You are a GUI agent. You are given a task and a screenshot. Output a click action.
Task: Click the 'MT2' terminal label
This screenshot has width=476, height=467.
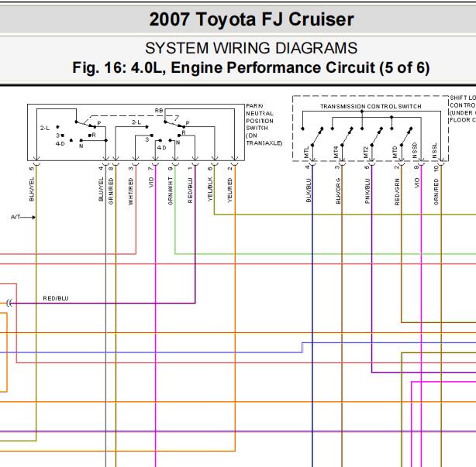point(365,152)
